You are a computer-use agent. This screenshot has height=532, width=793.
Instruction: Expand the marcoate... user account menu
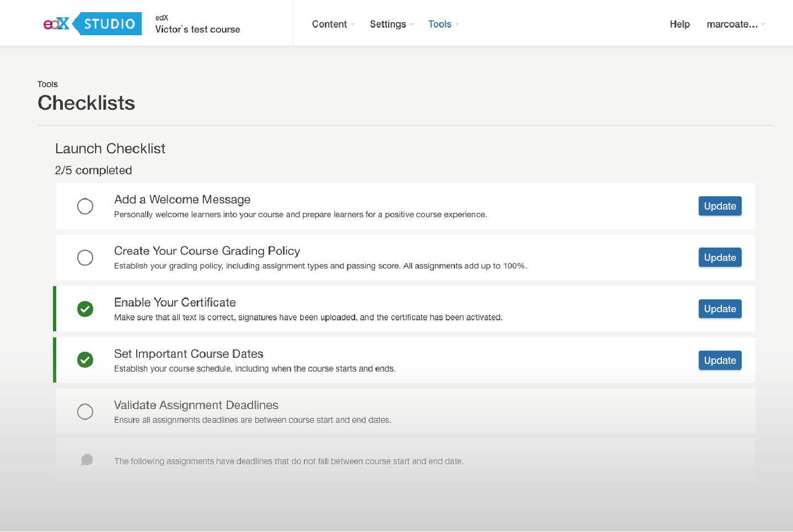coord(736,24)
